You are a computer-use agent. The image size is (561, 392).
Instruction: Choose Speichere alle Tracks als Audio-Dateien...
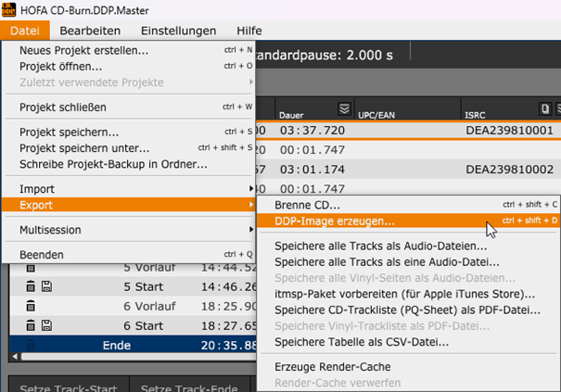tap(409, 247)
